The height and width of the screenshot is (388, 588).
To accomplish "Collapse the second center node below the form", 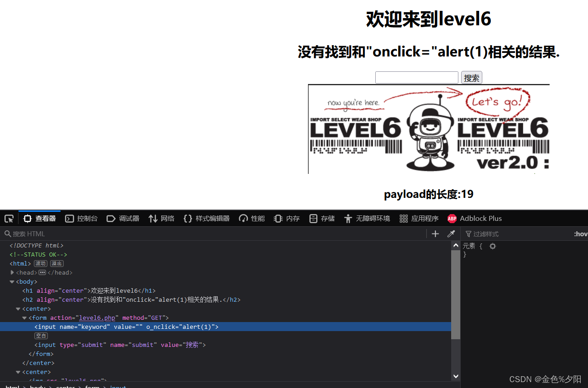I will coord(18,372).
